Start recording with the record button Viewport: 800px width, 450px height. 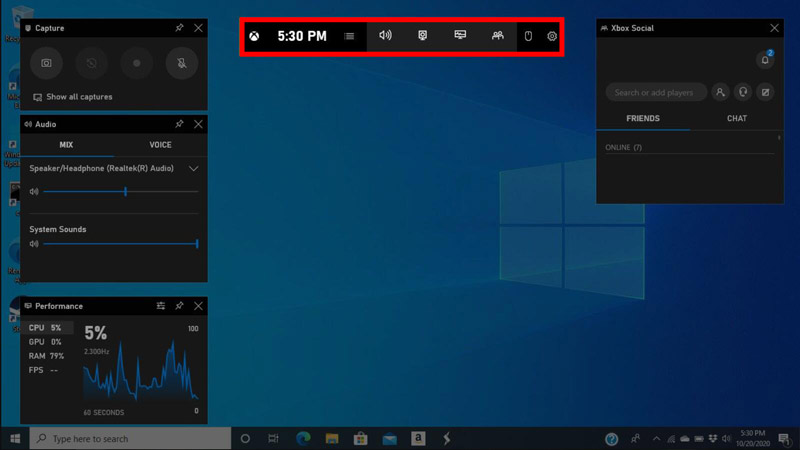coord(137,63)
